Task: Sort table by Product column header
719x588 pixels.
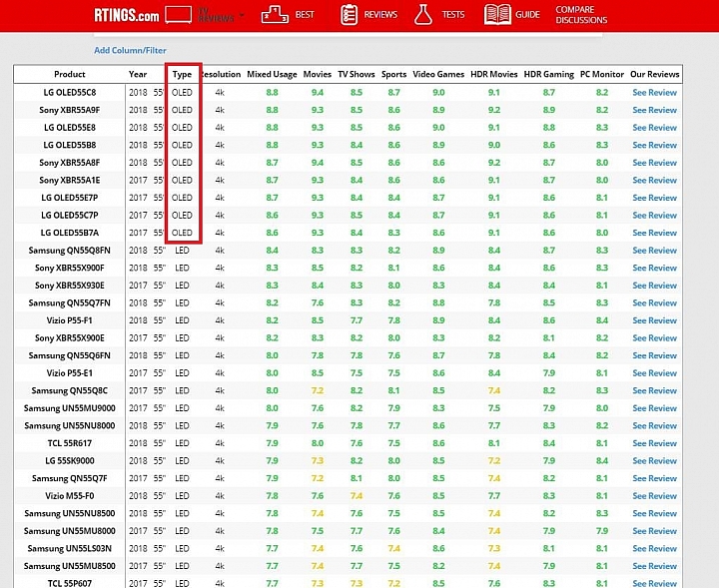Action: pyautogui.click(x=70, y=74)
